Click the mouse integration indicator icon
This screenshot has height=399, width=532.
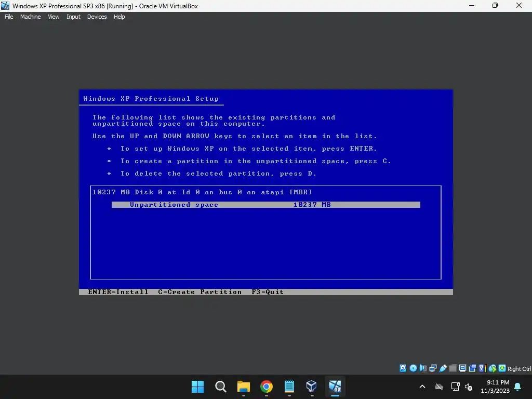pyautogui.click(x=493, y=368)
